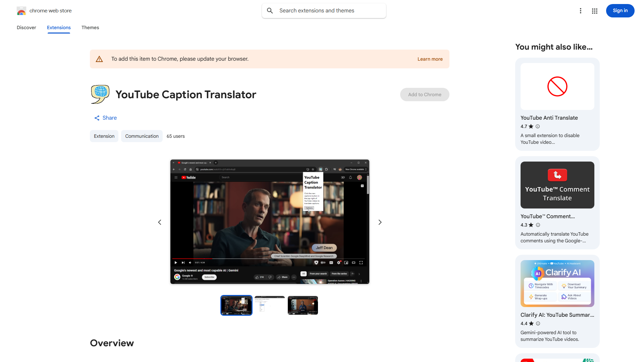Go back using the left carousel chevron
Viewport: 644px width, 362px height.
159,222
